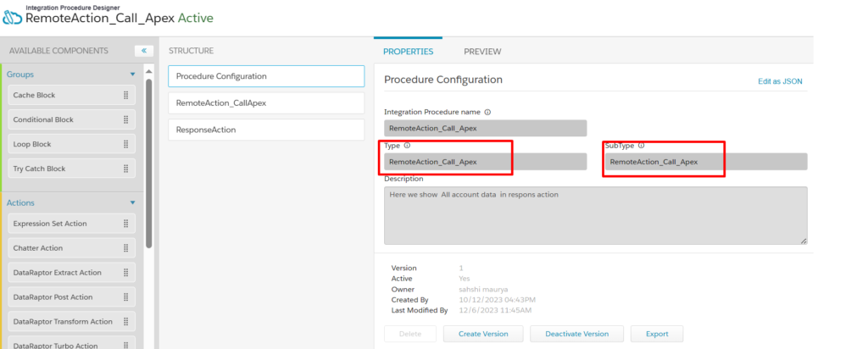Grab the Conditional Block drag handle
The width and height of the screenshot is (868, 349).
(125, 119)
